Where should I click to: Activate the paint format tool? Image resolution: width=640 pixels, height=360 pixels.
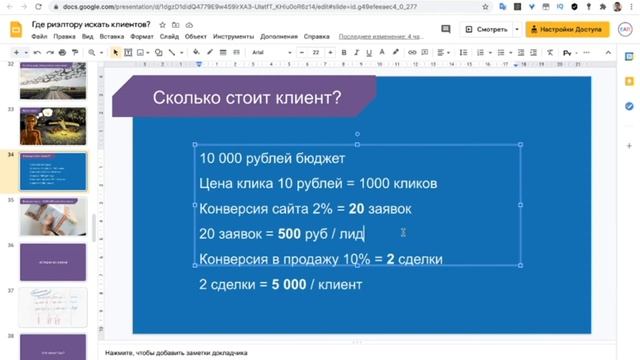point(75,53)
